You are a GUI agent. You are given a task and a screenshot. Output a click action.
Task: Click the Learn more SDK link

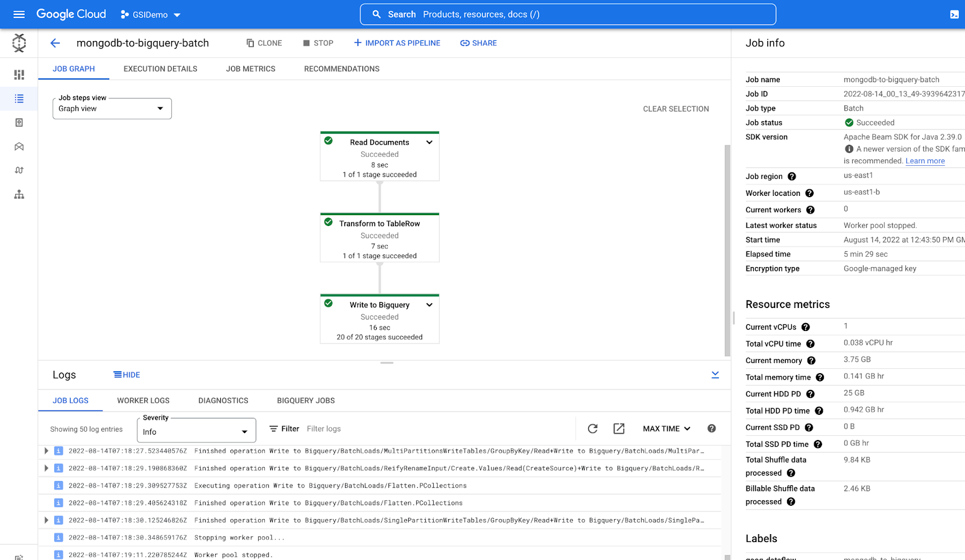[x=925, y=161]
